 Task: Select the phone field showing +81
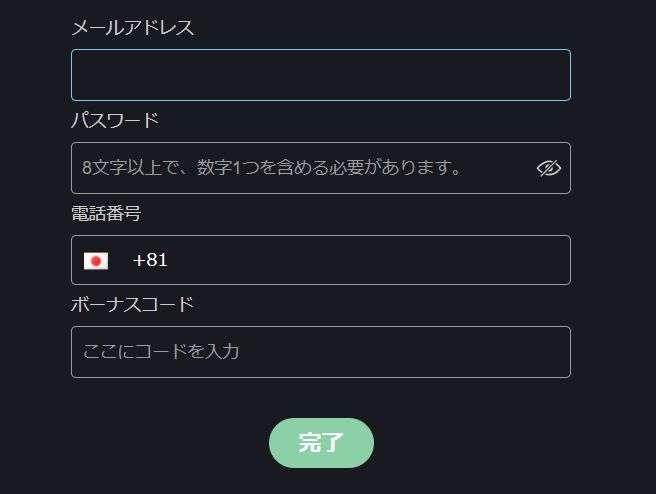[321, 260]
